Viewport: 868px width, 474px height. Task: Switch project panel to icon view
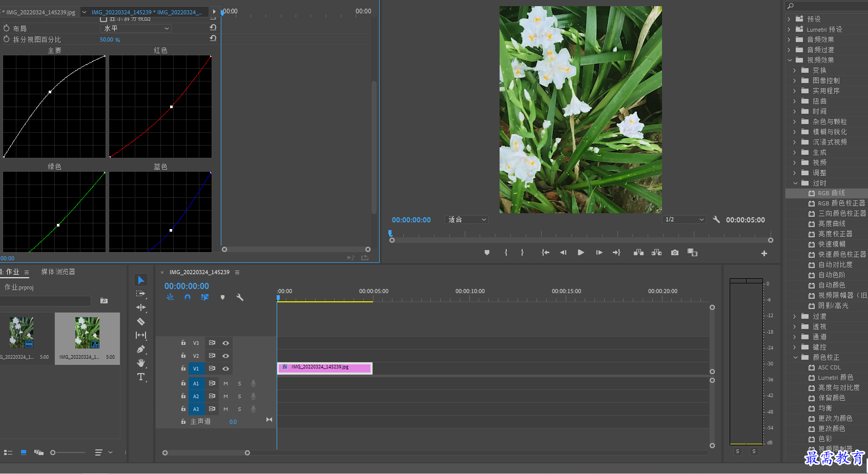pos(24,452)
